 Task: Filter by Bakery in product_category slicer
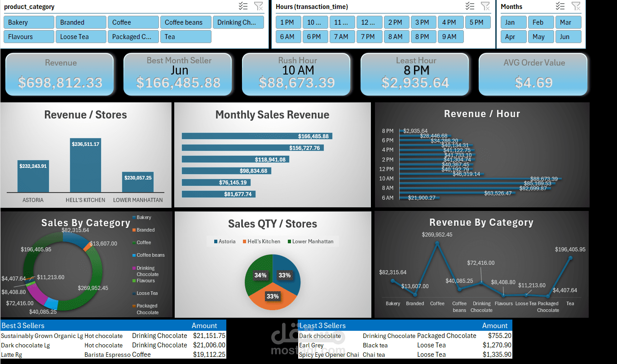pos(29,22)
